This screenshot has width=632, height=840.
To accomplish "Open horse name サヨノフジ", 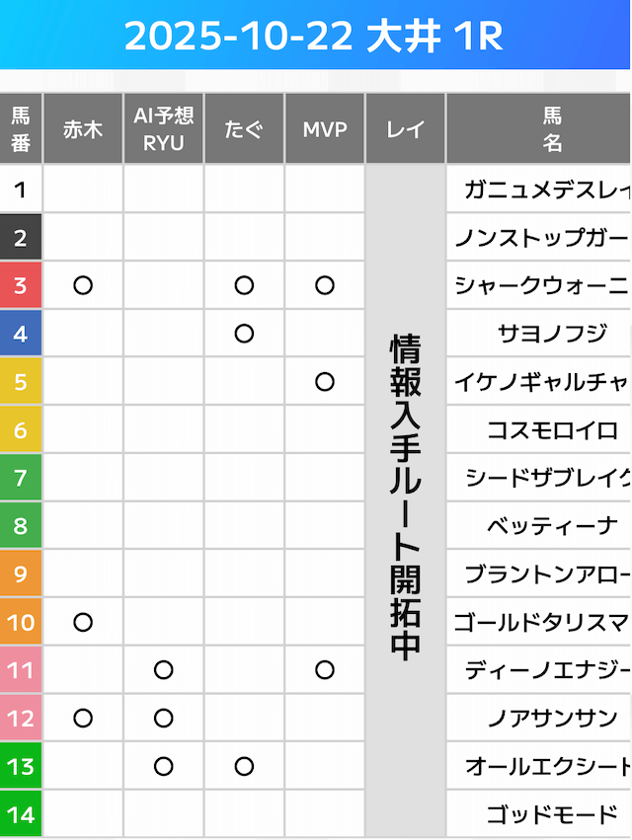I will [552, 334].
